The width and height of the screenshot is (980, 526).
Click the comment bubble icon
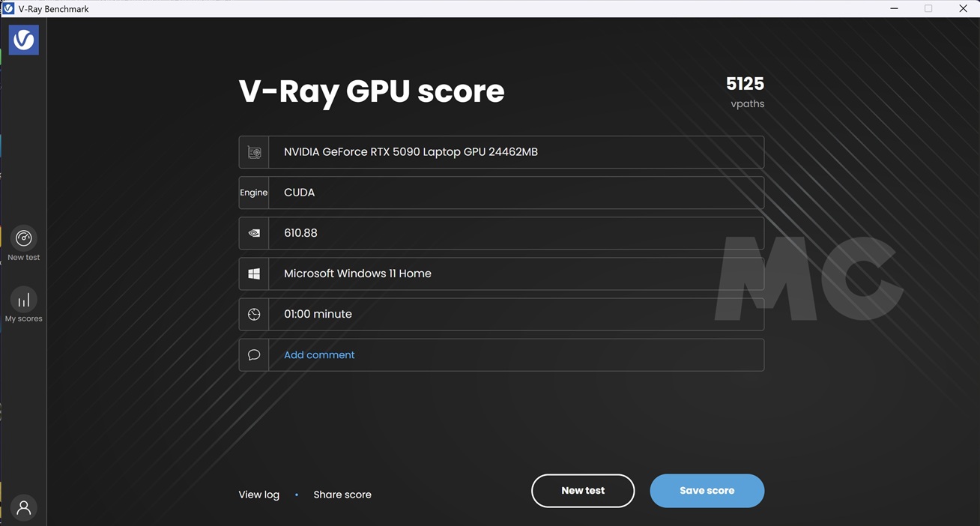(254, 354)
